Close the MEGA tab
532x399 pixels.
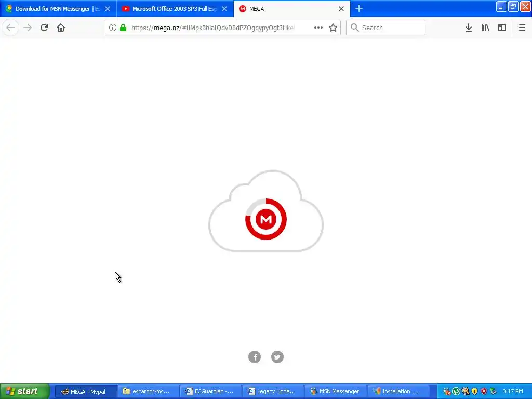(341, 9)
